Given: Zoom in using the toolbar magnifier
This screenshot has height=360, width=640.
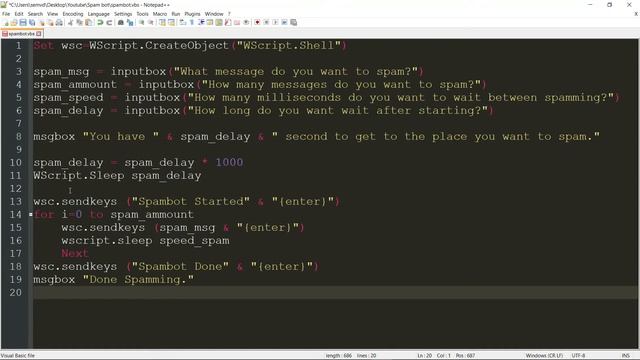Looking at the screenshot, I should pos(142,22).
